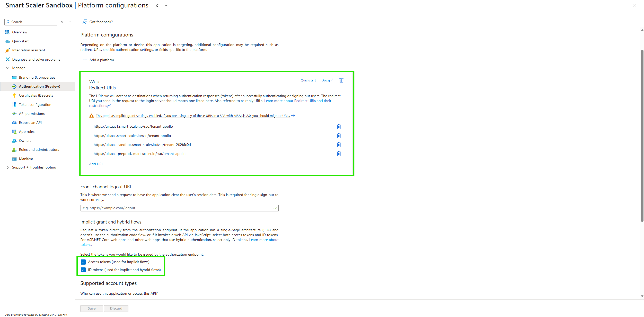The height and width of the screenshot is (317, 644).
Task: Go to API permissions page
Action: [x=32, y=114]
